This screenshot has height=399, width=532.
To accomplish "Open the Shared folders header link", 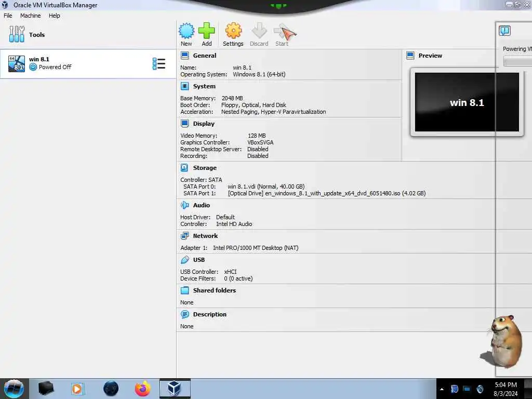I will pyautogui.click(x=215, y=290).
